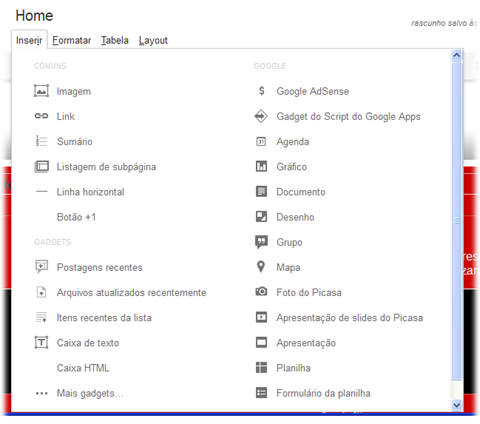Click the Foto do Picasa camera icon
This screenshot has width=480, height=424.
click(x=261, y=292)
